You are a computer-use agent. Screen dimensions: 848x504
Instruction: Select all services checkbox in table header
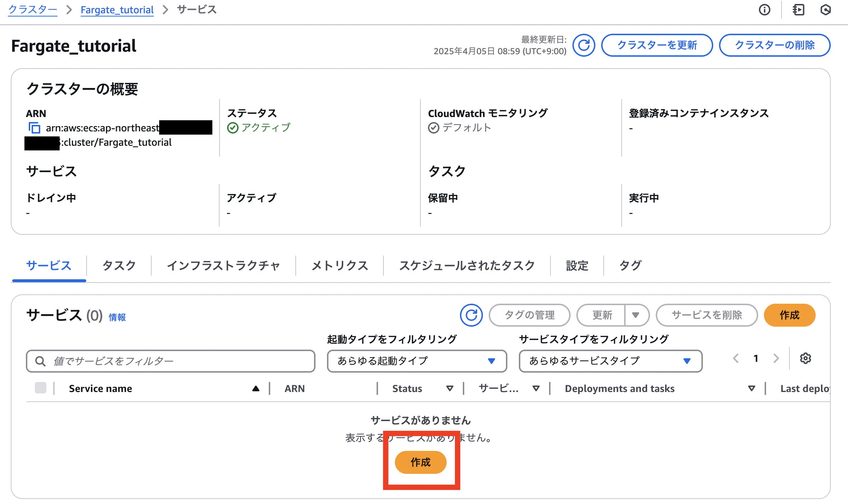click(x=41, y=388)
